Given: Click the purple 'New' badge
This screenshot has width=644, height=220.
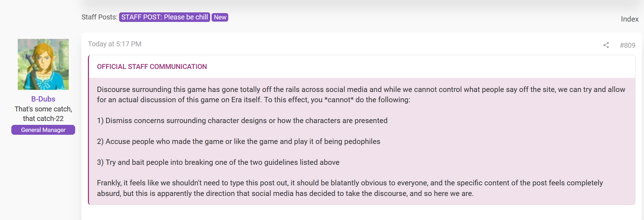Looking at the screenshot, I should point(220,17).
